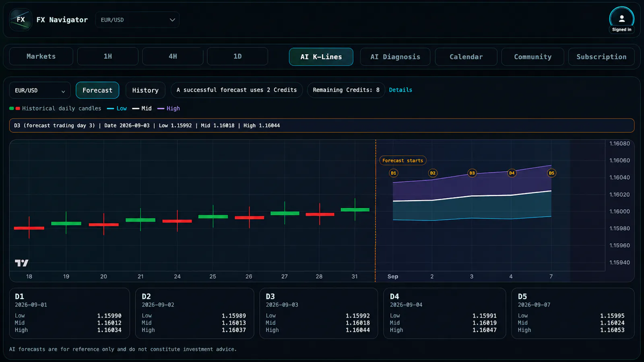
Task: Switch to the 1D timeframe tab
Action: tap(237, 56)
